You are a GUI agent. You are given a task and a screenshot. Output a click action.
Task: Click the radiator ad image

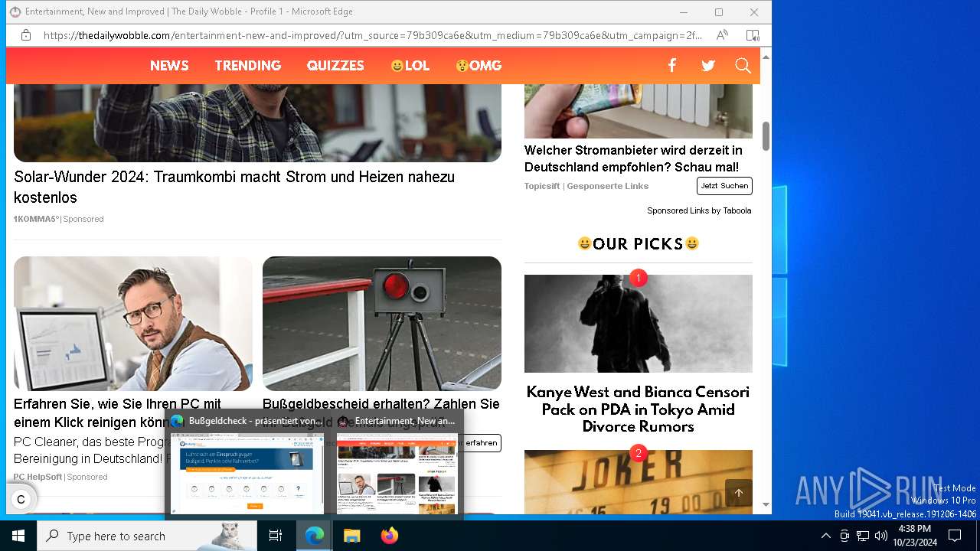(639, 111)
